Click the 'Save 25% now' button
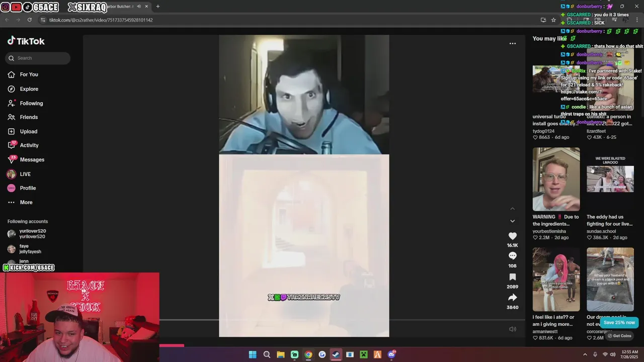 click(619, 322)
